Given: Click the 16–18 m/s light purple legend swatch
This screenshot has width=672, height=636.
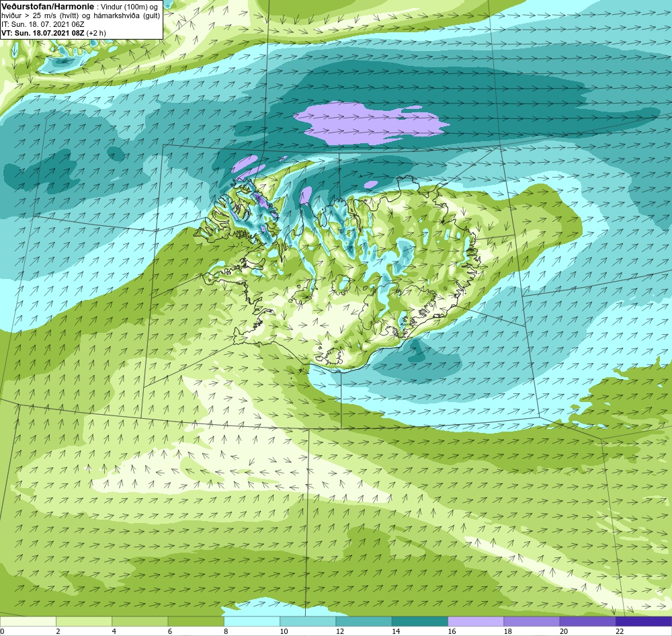Looking at the screenshot, I should [476, 621].
